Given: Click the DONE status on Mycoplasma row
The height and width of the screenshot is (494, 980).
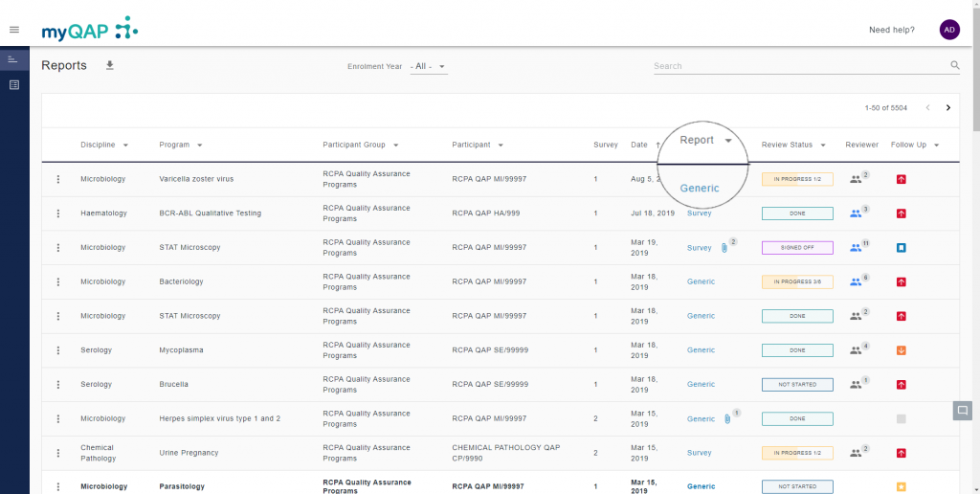Looking at the screenshot, I should [x=797, y=350].
